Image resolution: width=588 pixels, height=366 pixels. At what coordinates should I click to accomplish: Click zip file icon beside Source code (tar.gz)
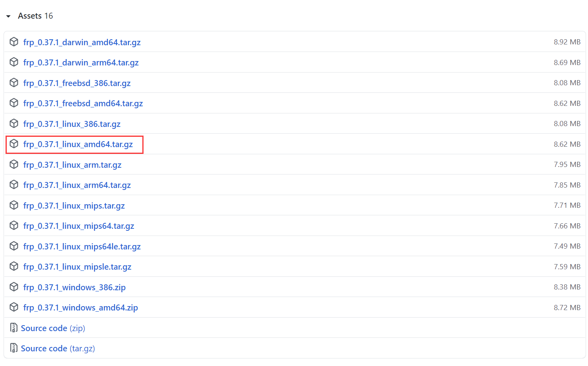tap(14, 348)
